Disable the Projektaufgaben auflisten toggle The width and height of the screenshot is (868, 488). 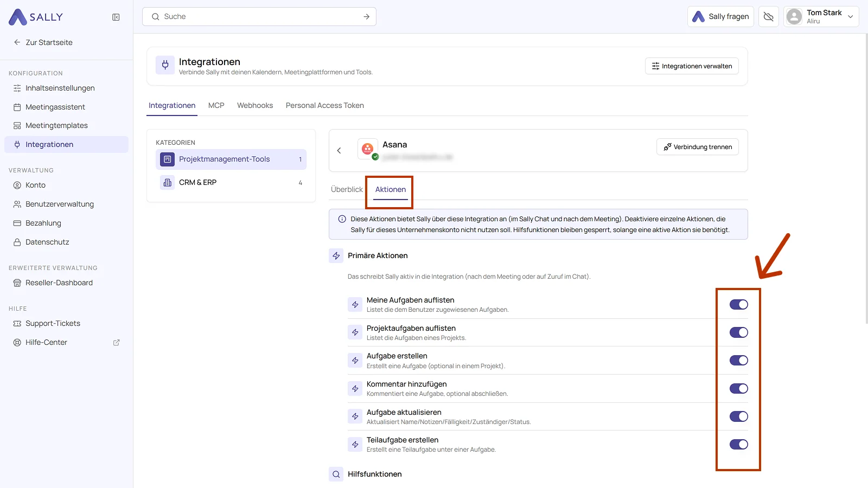click(x=739, y=332)
